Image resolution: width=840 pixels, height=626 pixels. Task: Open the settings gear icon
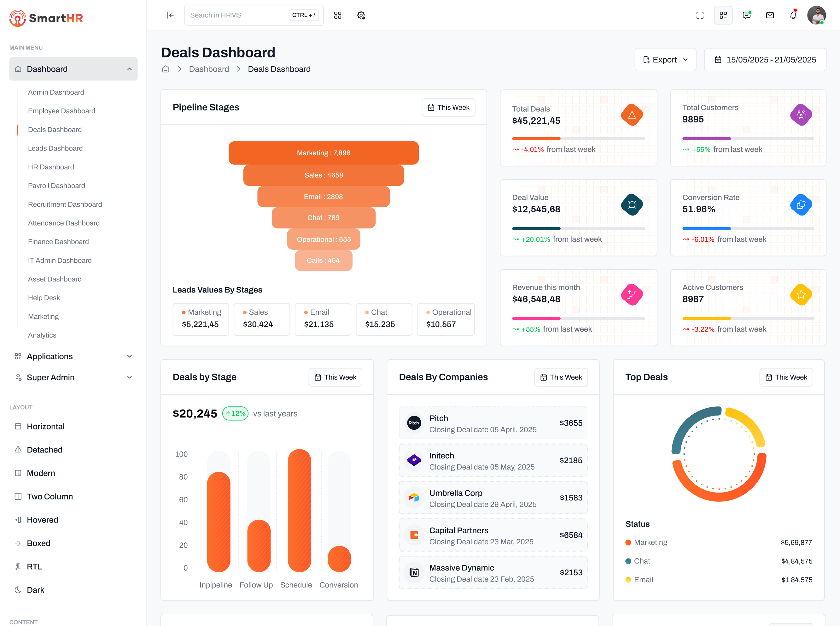[x=361, y=15]
